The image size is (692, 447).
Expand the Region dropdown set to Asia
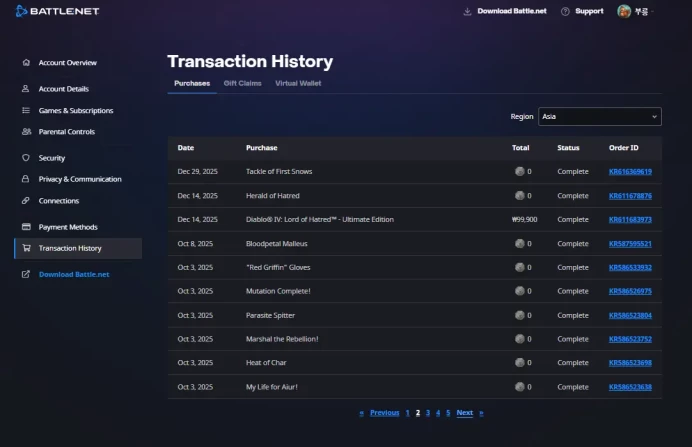600,116
